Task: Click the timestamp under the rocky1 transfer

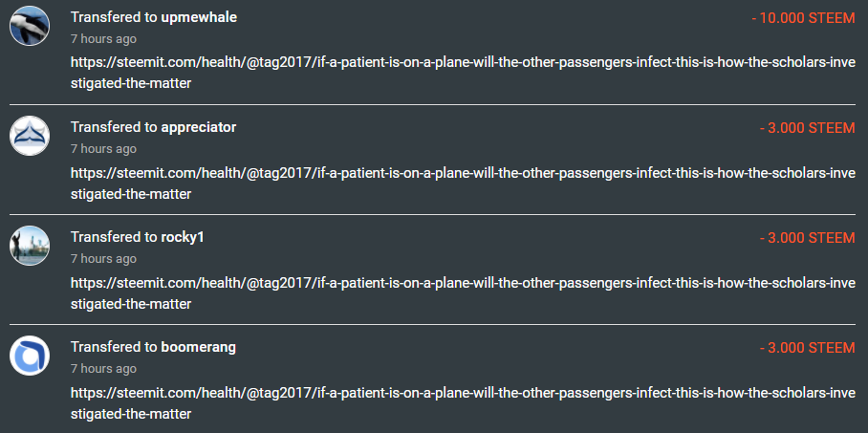Action: (103, 259)
